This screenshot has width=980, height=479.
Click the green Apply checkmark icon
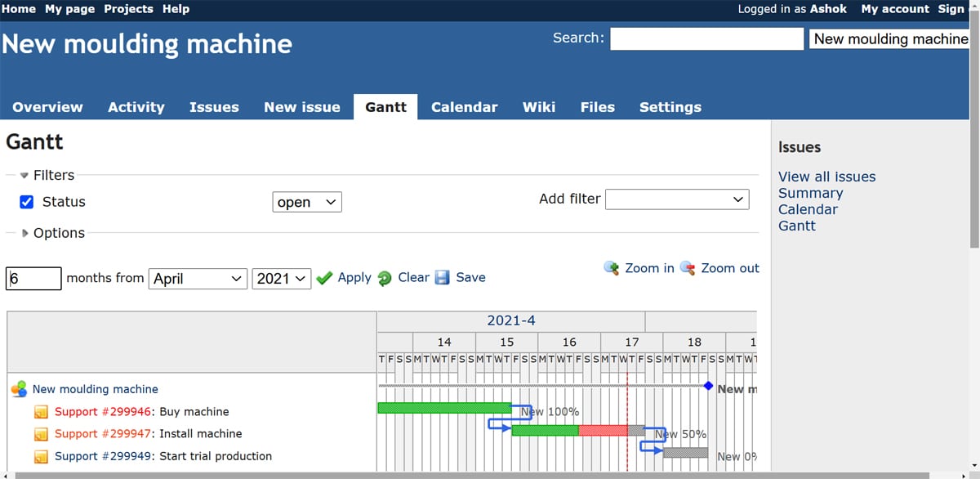[324, 278]
